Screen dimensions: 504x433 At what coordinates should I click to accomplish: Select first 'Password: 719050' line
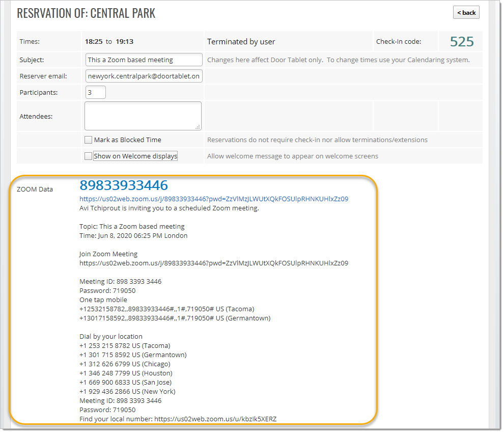click(x=107, y=290)
